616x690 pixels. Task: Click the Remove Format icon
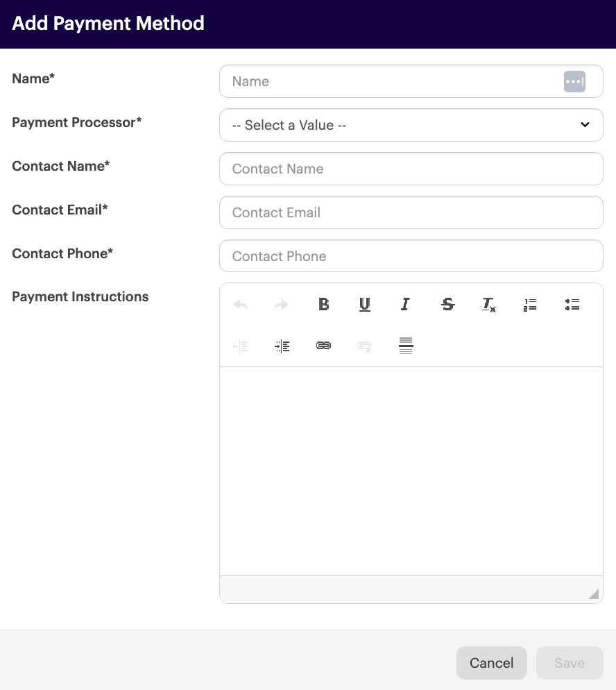(489, 305)
